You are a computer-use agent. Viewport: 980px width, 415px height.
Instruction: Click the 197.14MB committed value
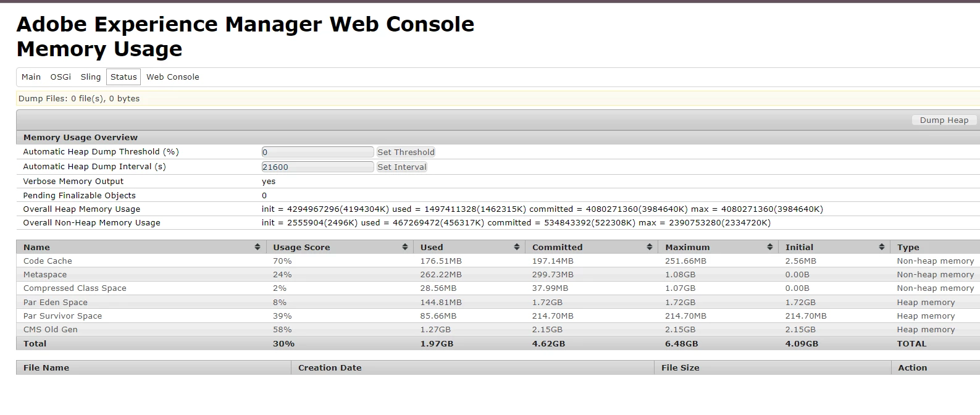[x=553, y=261]
